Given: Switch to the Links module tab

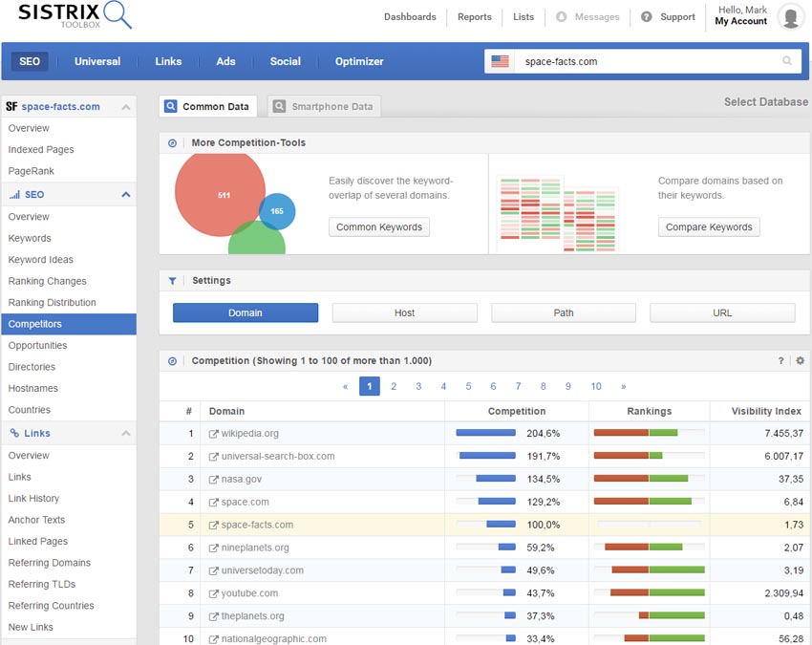Looking at the screenshot, I should tap(168, 61).
